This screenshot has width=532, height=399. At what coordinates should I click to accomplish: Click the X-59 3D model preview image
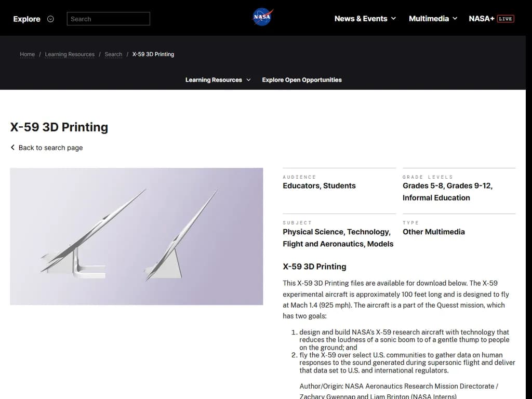(136, 236)
